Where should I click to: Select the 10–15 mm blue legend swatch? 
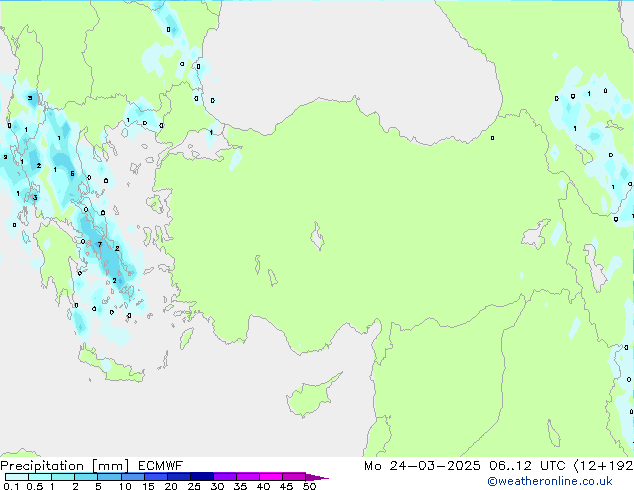[132, 477]
